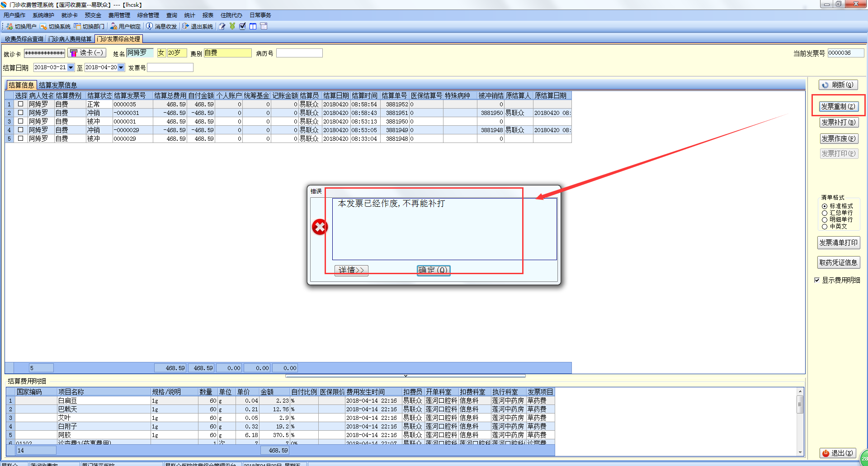This screenshot has width=868, height=466.
Task: Click the pencil edit toolbar icon
Action: pos(222,26)
